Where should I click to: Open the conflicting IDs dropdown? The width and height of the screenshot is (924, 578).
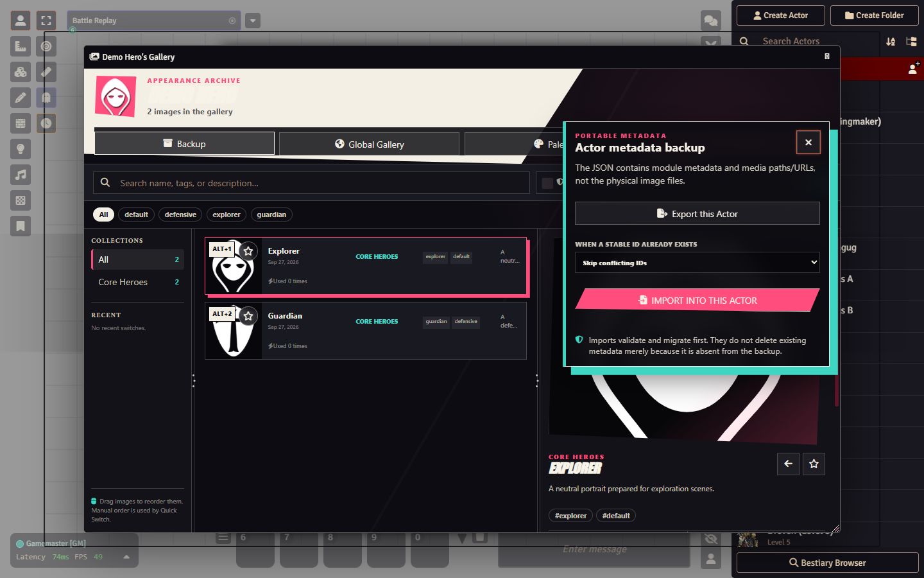[x=697, y=263]
